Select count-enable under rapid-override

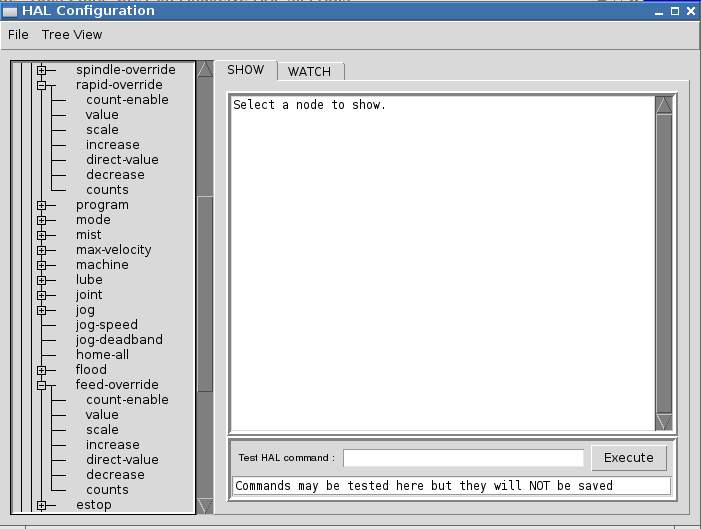click(127, 100)
